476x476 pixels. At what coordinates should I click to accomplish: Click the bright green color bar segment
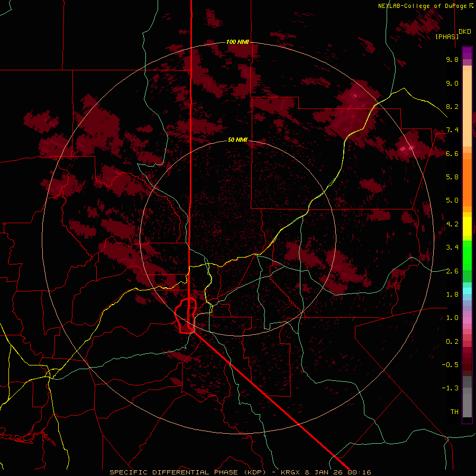pyautogui.click(x=467, y=255)
